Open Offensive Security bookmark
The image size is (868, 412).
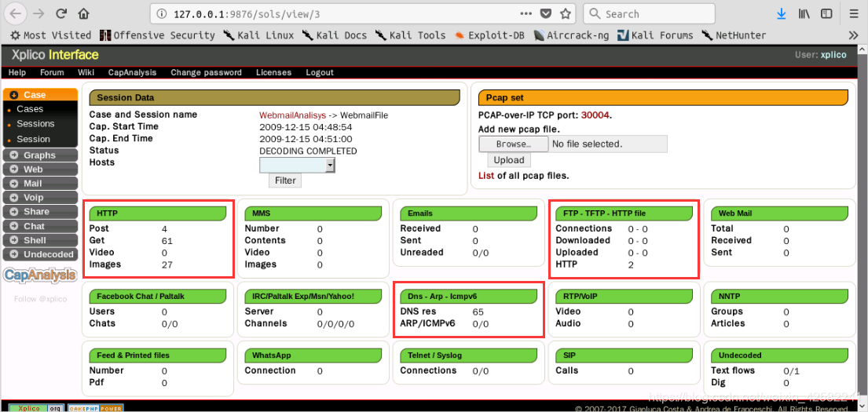pyautogui.click(x=157, y=35)
